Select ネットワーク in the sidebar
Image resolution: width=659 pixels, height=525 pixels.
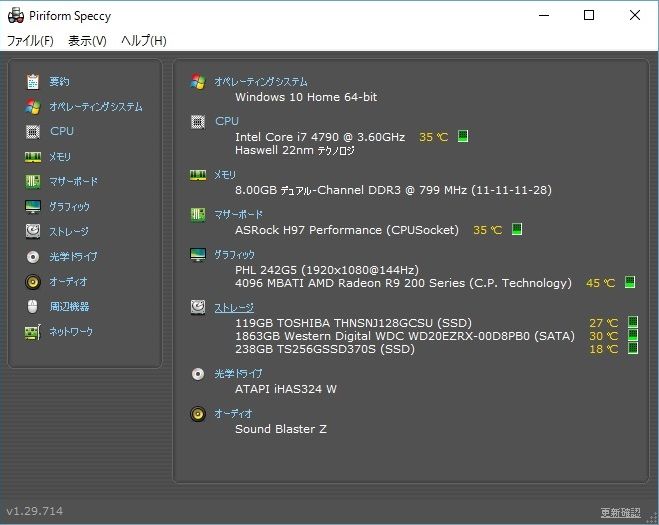[71, 332]
